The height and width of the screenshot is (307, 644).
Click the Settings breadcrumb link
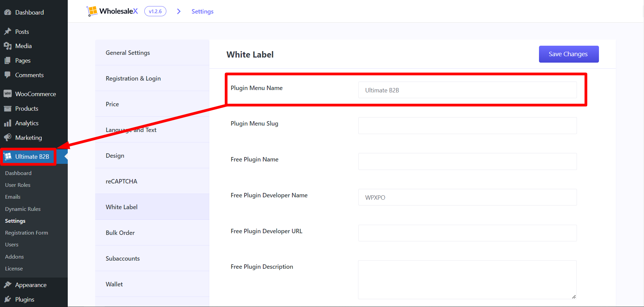[203, 12]
